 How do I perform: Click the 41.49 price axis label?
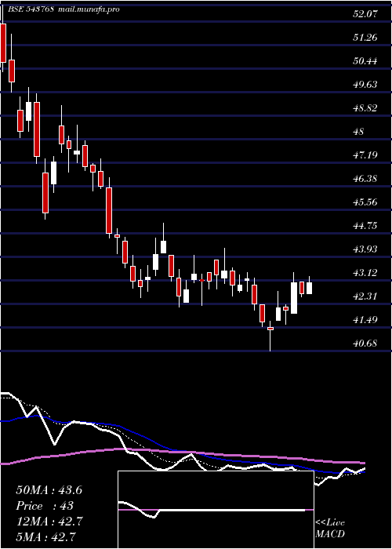(x=365, y=320)
